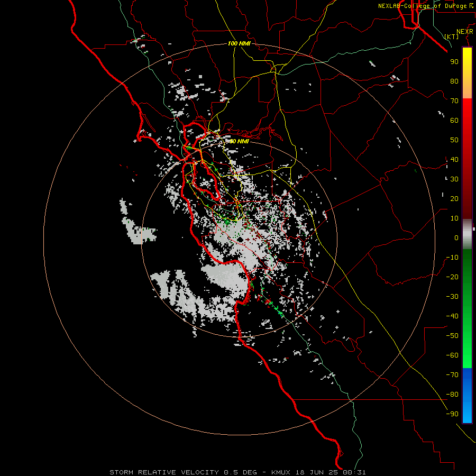This screenshot has height=476, width=476.
Task: Click the 0.5 DEG elevation text
Action: (x=241, y=472)
